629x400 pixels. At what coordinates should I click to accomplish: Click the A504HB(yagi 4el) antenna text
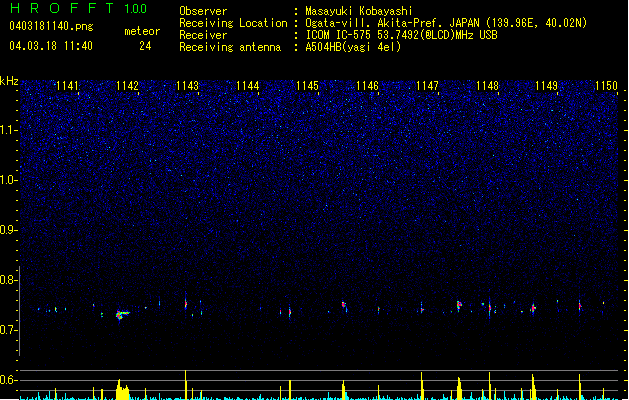point(353,47)
